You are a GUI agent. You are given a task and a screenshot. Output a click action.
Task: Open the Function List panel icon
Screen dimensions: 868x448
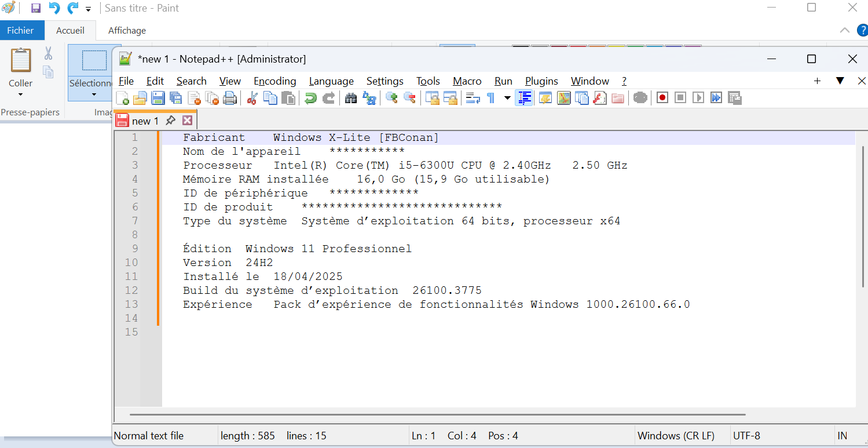click(x=599, y=98)
